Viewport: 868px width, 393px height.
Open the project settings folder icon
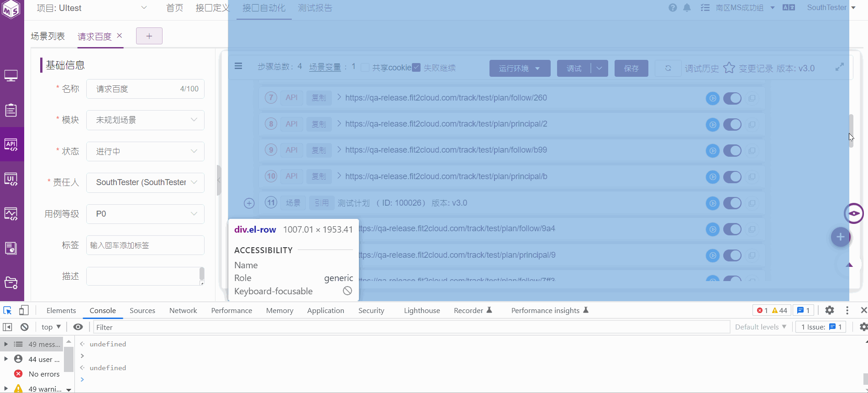point(11,283)
